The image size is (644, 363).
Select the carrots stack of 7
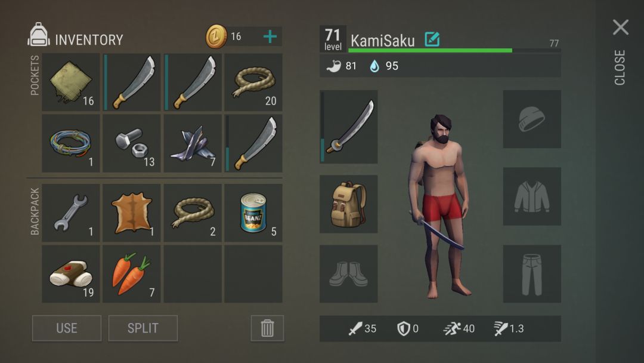pos(131,274)
